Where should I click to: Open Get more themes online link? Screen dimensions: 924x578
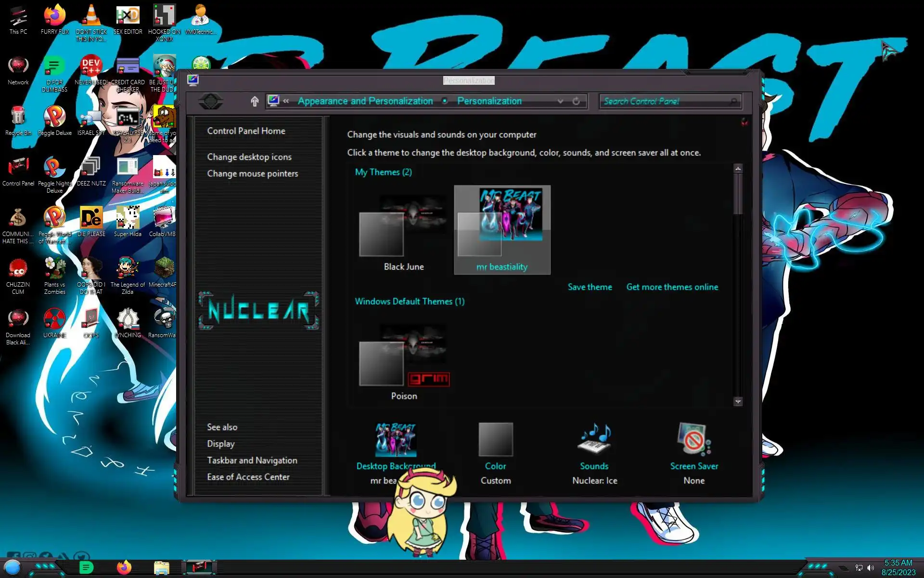point(672,287)
